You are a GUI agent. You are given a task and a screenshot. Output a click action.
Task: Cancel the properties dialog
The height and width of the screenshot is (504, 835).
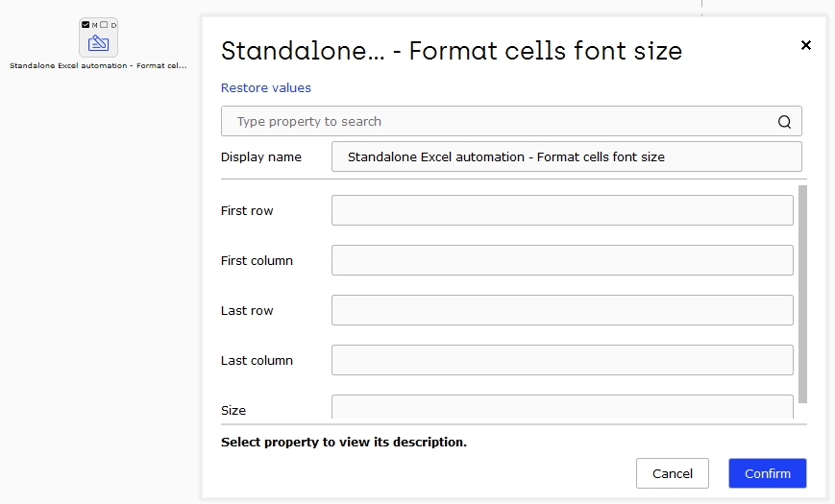672,473
